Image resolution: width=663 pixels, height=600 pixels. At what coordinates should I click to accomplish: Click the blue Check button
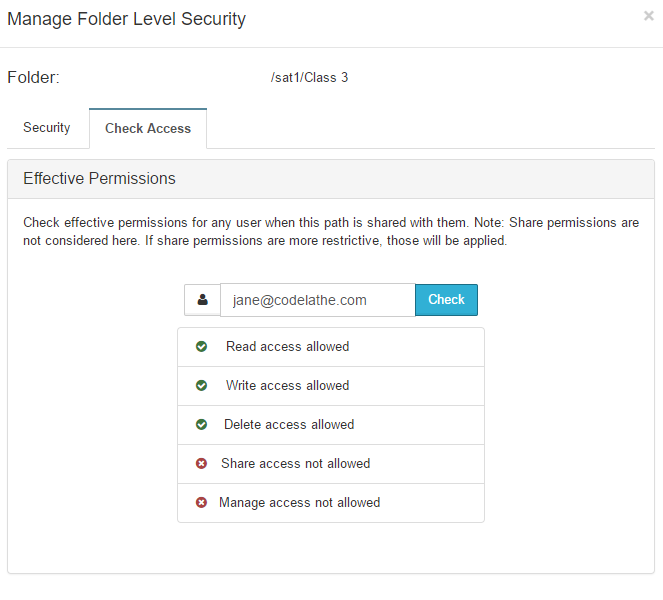447,300
